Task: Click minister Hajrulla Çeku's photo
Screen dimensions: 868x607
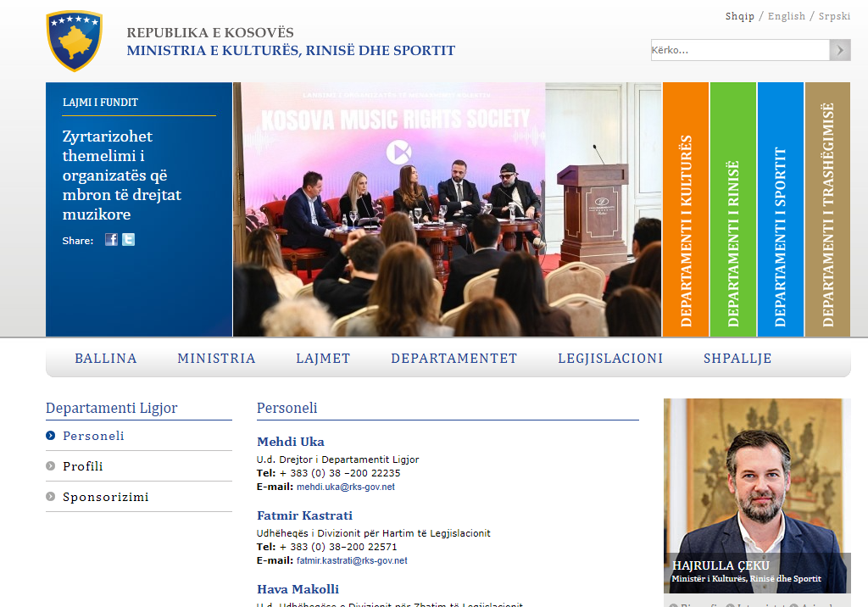Action: 757,483
